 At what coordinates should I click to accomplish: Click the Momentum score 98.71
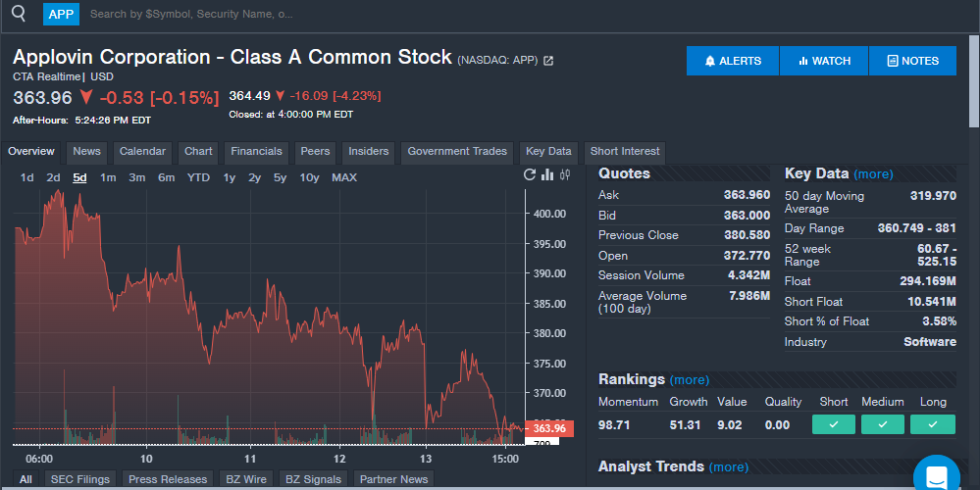tap(614, 425)
